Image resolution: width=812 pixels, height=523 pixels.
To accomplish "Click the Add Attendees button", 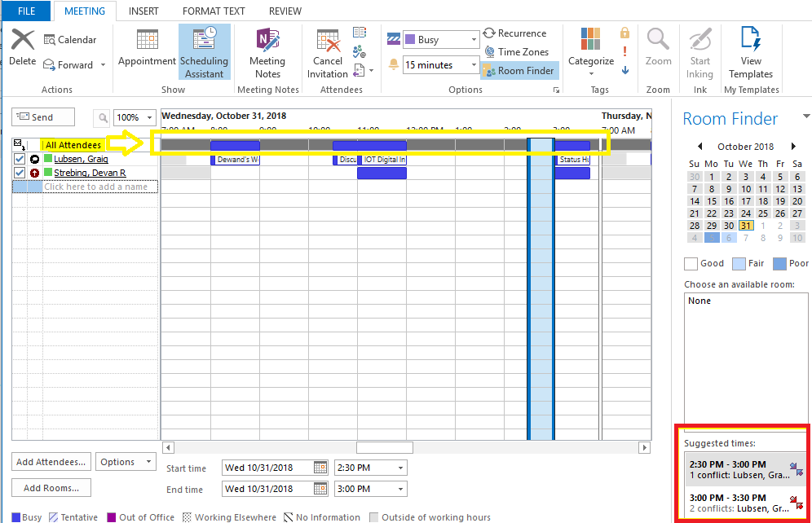I will pyautogui.click(x=51, y=462).
